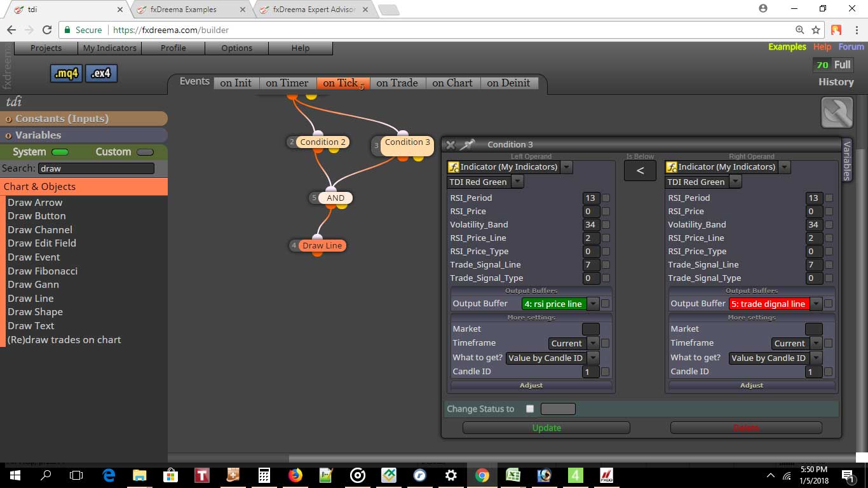Expand the Variables section in sidebar

click(84, 135)
